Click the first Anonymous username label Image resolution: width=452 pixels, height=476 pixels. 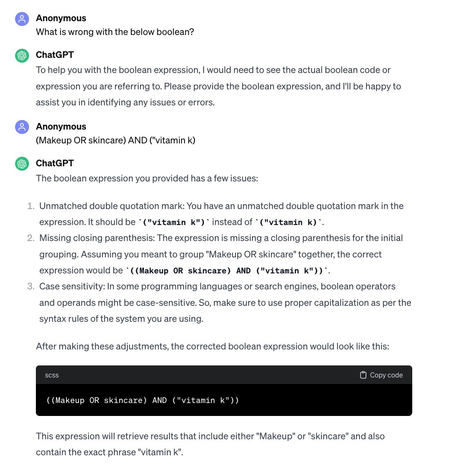[61, 18]
